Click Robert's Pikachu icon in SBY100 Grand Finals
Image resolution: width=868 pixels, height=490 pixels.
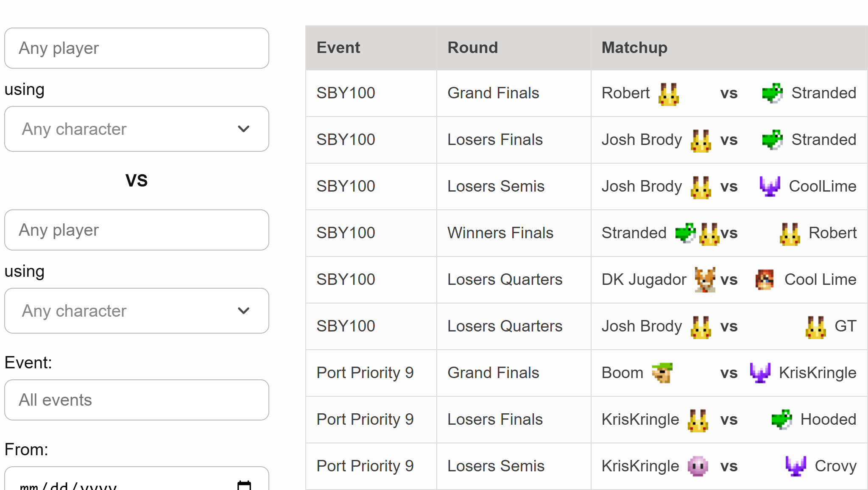coord(668,94)
